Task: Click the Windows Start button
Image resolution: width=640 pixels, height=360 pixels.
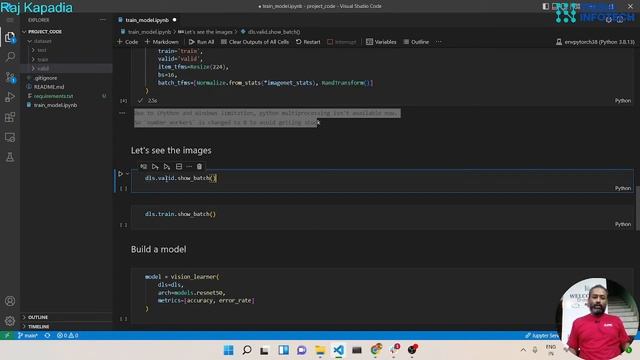Action: click(x=229, y=350)
